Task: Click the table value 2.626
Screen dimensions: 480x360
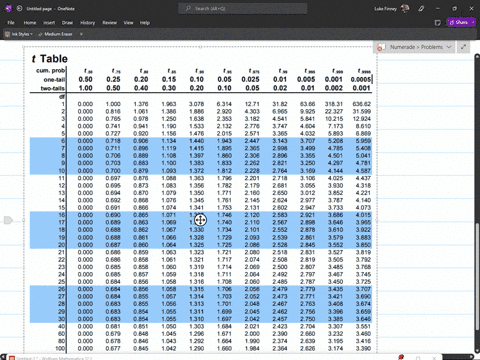Action: 307,348
